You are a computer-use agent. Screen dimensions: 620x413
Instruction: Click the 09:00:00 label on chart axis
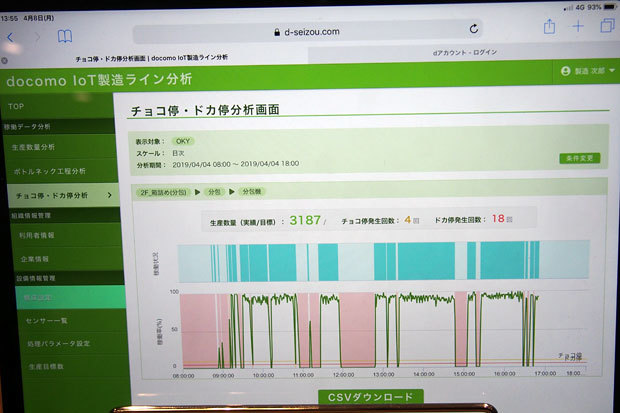point(223,375)
